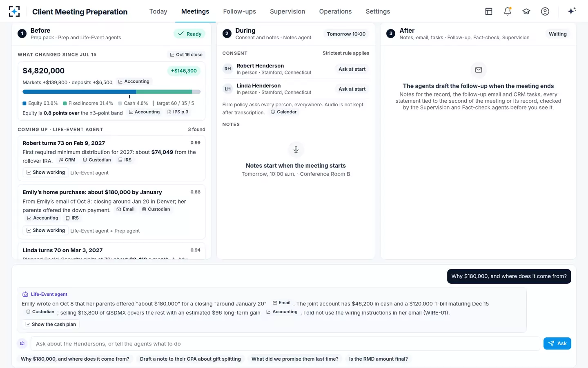The width and height of the screenshot is (588, 368).
Task: Choose suggestion "What did we promise them last time?"
Action: click(x=295, y=359)
